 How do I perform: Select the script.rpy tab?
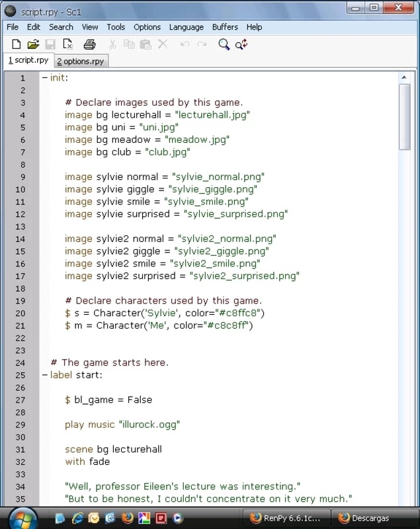coord(28,60)
